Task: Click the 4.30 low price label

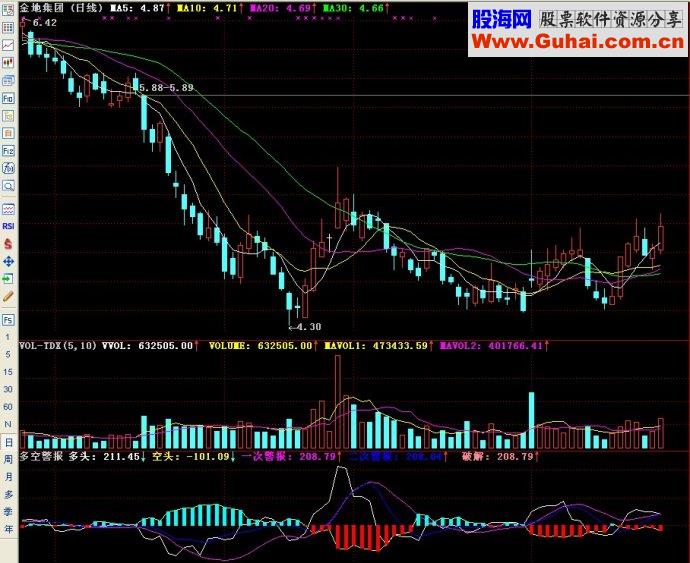Action: pos(309,327)
